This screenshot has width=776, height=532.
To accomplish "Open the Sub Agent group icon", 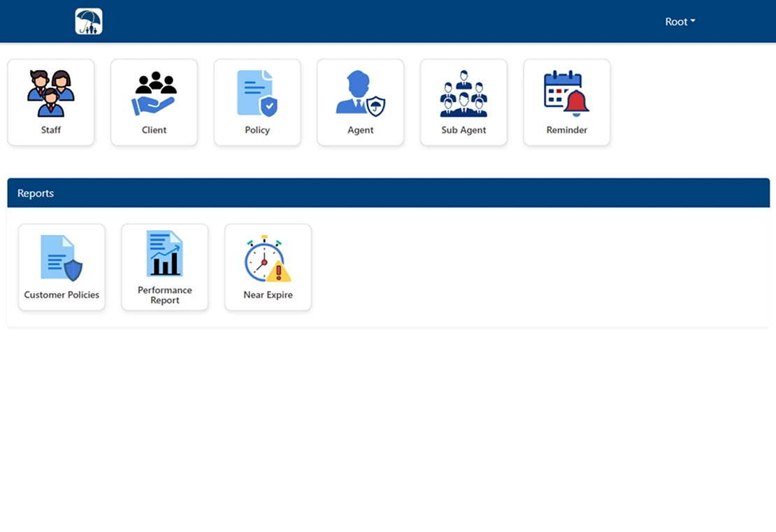I will tap(464, 94).
